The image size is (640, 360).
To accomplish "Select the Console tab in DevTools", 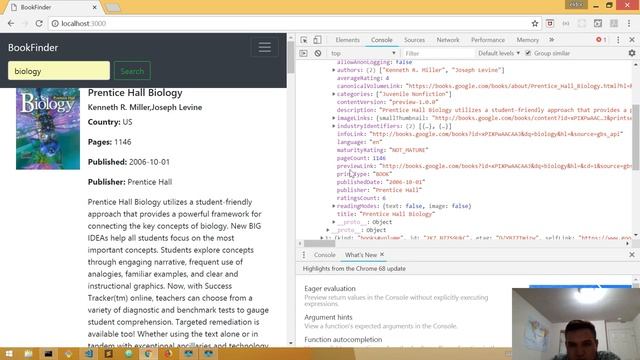I will click(381, 40).
